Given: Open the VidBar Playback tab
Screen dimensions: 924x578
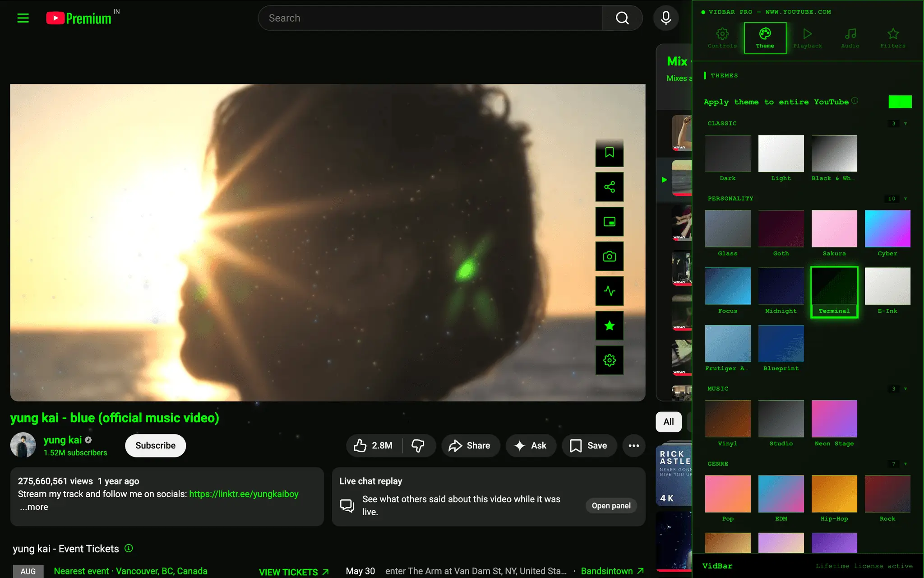Looking at the screenshot, I should [x=808, y=38].
